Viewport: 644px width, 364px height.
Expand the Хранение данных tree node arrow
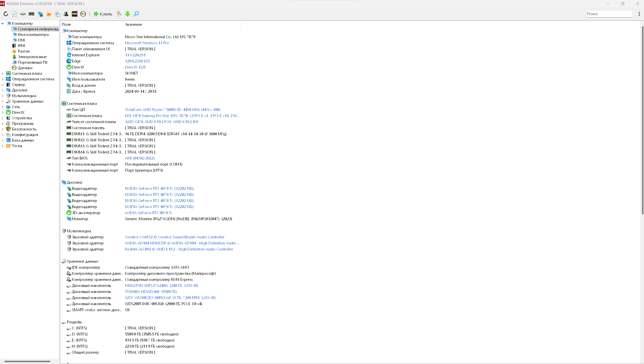pyautogui.click(x=3, y=101)
